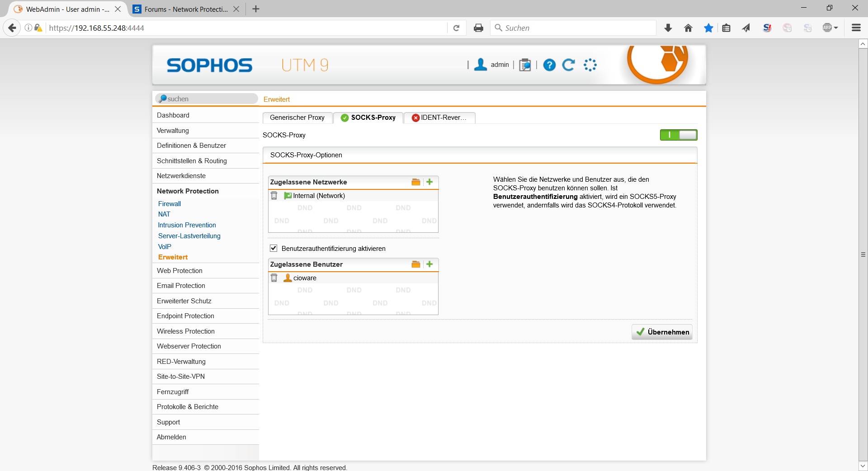The height and width of the screenshot is (471, 868).
Task: Open the IDENT-Reverse tab
Action: tap(439, 118)
